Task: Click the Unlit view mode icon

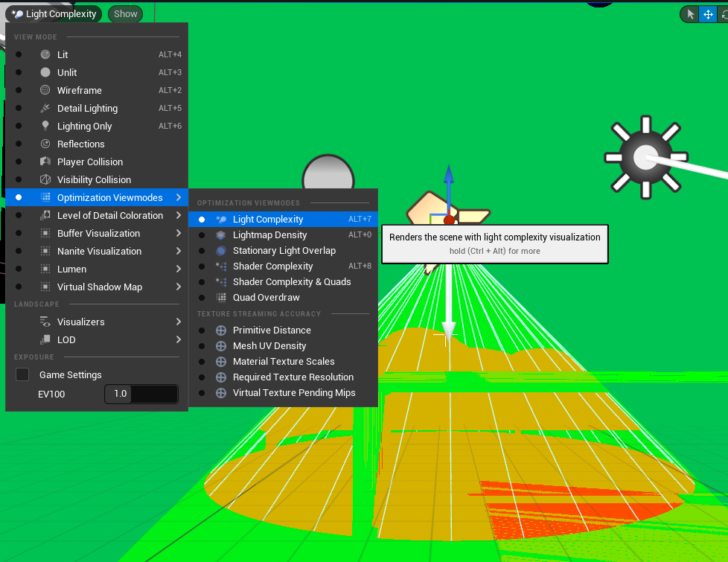Action: 45,72
